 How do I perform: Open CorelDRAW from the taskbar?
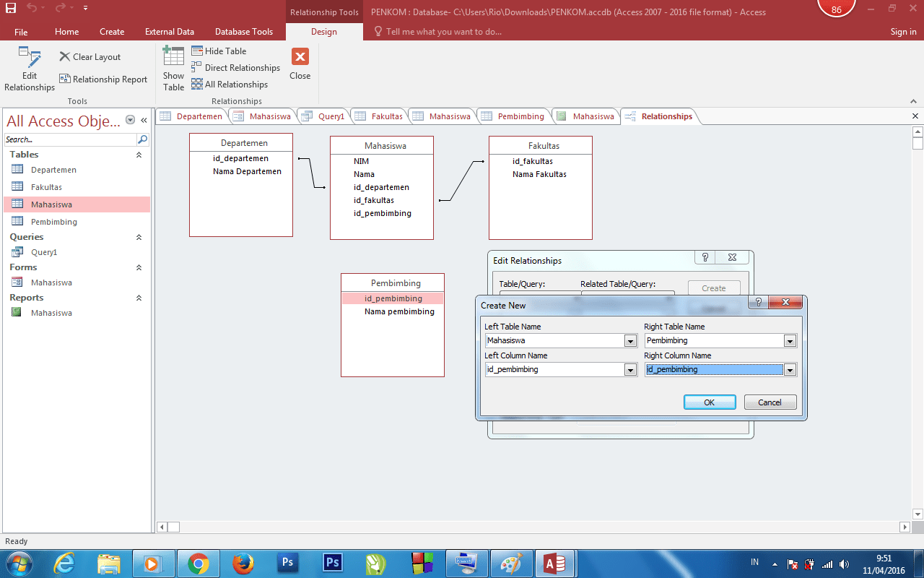click(x=376, y=564)
